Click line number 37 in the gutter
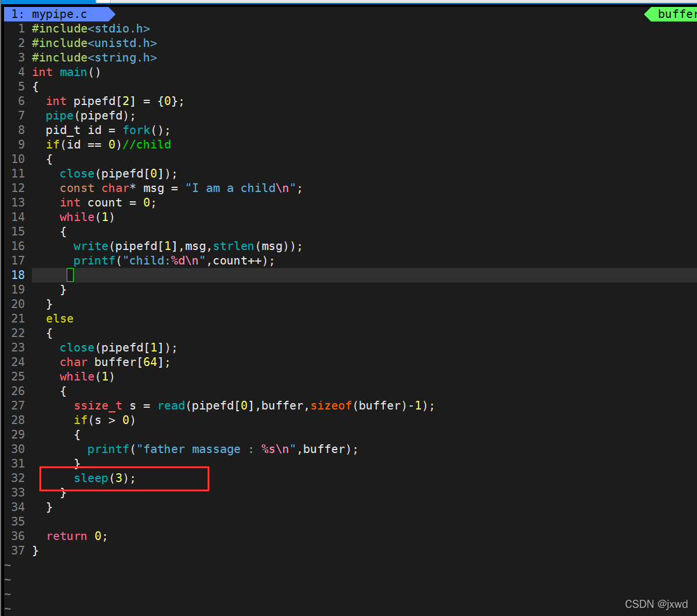This screenshot has height=616, width=697. coord(18,550)
